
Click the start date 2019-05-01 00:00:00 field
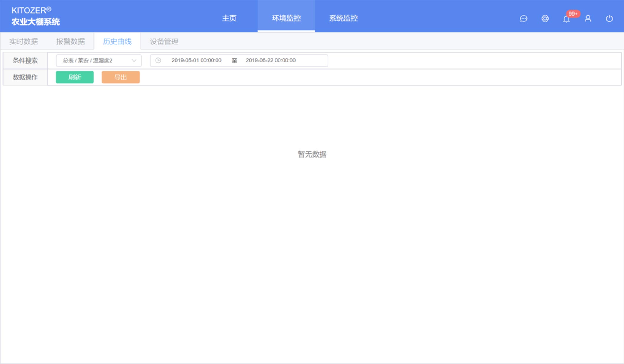197,60
